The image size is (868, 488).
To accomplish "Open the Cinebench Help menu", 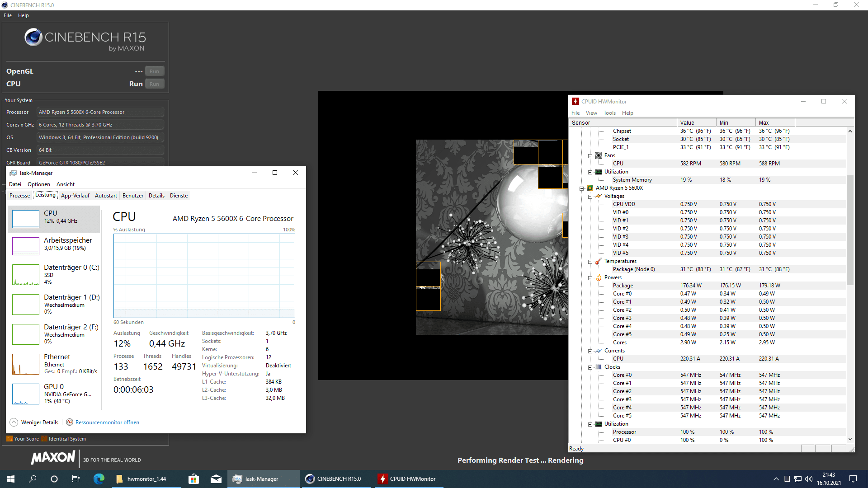I will 24,15.
